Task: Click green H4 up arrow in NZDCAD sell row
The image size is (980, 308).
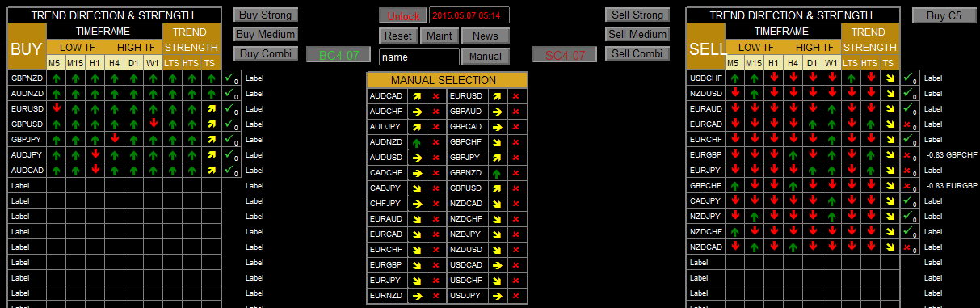Action: click(793, 247)
